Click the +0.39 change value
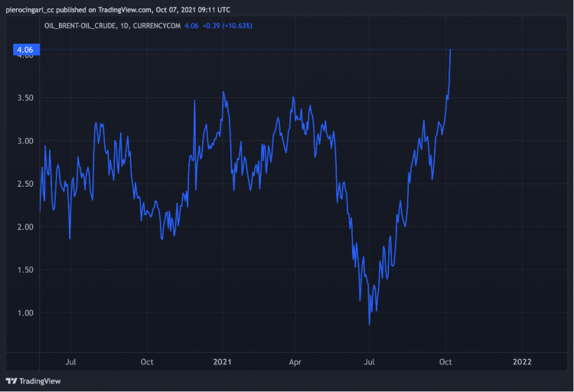The image size is (574, 392). pos(211,25)
